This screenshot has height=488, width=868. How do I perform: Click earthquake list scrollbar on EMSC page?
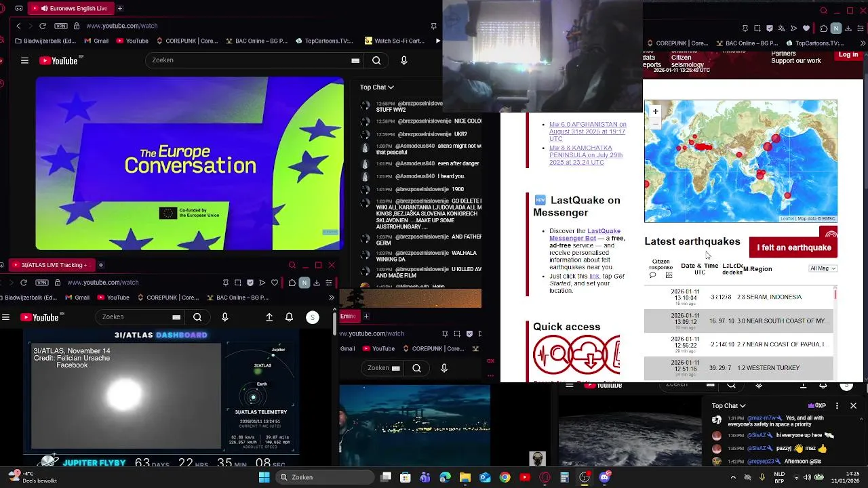[835, 294]
